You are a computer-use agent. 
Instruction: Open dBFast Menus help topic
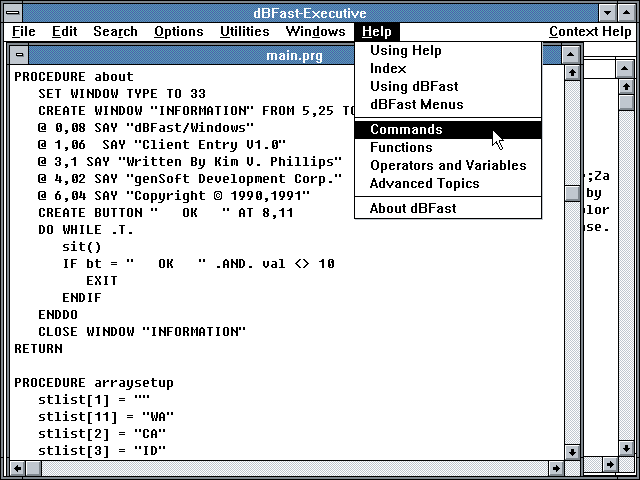click(x=448, y=104)
